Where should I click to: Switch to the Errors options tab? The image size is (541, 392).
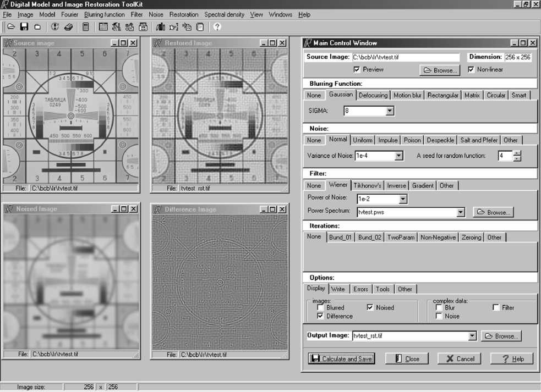[360, 289]
